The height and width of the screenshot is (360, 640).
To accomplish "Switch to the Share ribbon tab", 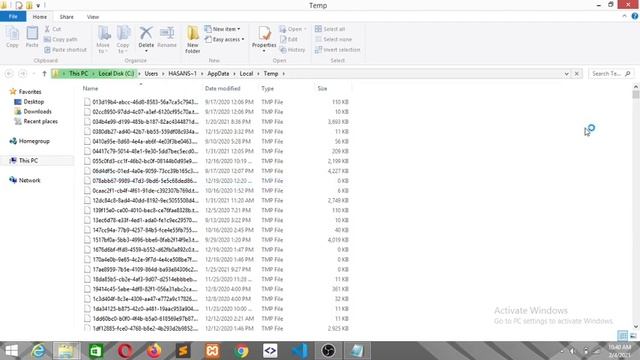I will (67, 17).
